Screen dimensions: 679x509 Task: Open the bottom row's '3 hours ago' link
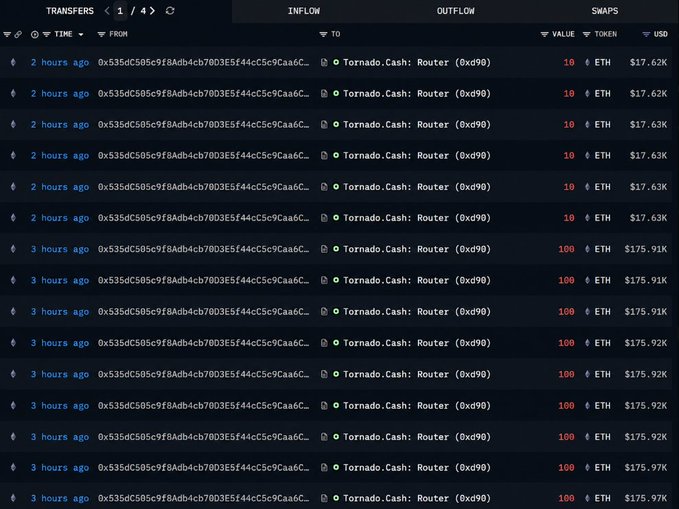60,498
